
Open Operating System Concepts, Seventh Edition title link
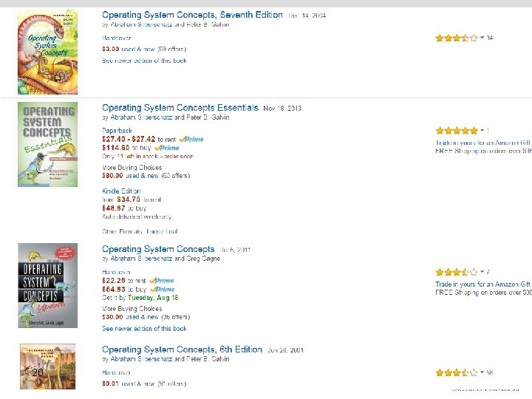pos(192,15)
